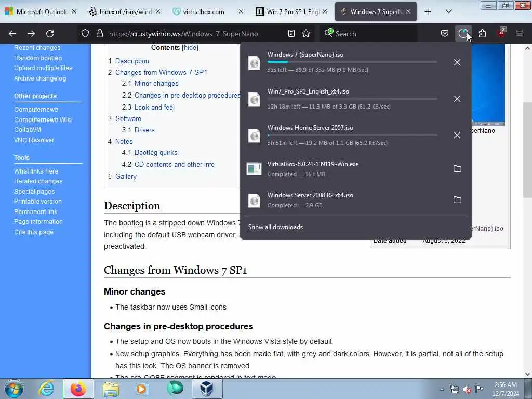Toggle reader view icon in address bar
The height and width of the screenshot is (399, 532).
pos(291,33)
